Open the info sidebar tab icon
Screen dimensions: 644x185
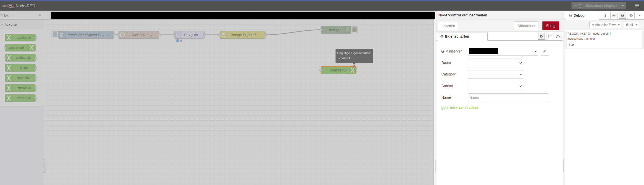[x=605, y=15]
